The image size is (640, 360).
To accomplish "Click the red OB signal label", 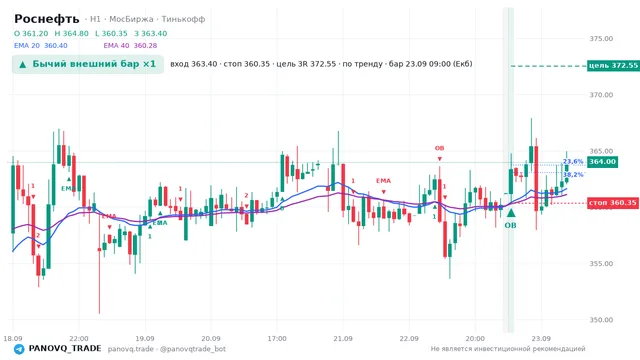I will tap(440, 148).
